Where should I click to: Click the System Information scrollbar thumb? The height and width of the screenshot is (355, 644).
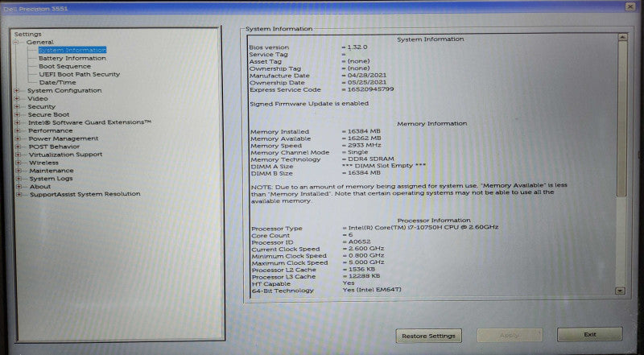coord(621,119)
